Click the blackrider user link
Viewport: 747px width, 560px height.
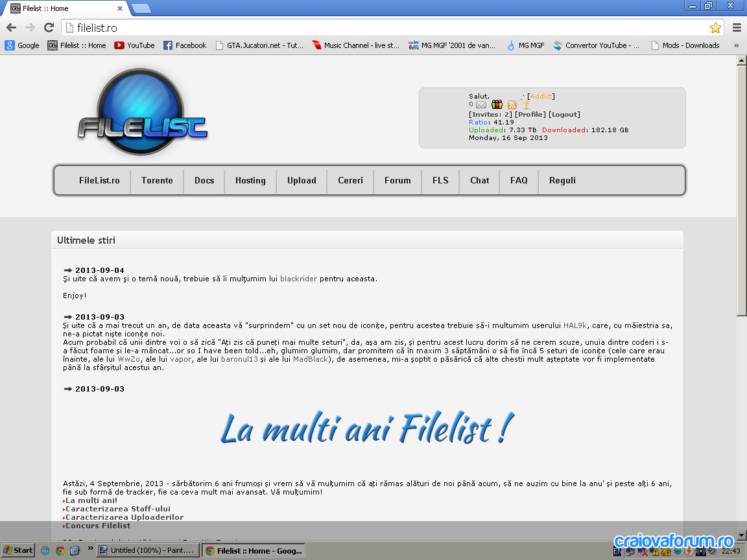pyautogui.click(x=298, y=279)
